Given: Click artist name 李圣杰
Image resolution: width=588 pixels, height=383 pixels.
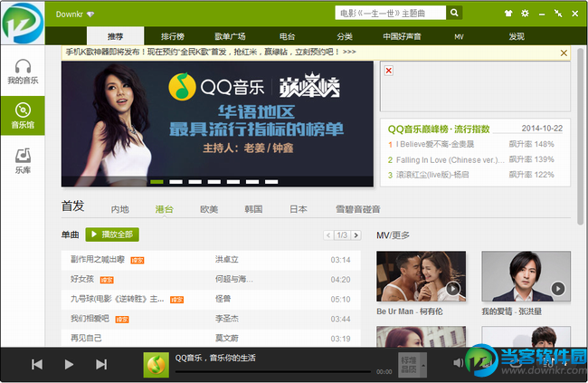Looking at the screenshot, I should (227, 319).
